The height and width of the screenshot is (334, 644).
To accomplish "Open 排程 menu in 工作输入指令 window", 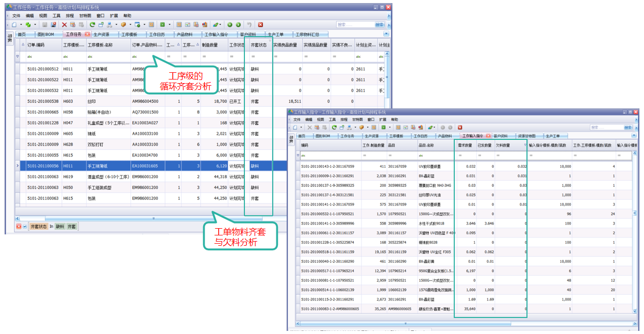I will pos(345,119).
